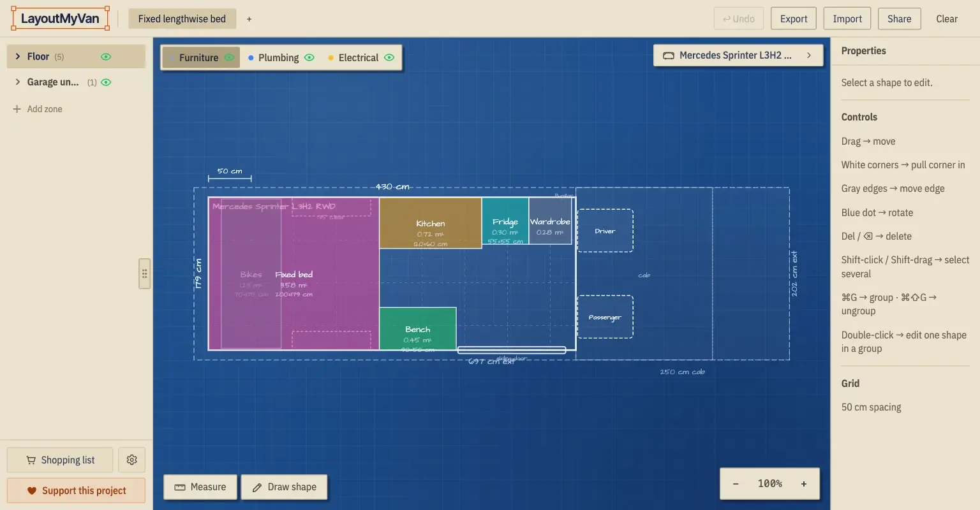This screenshot has width=980, height=510.
Task: Zoom in with the plus button
Action: tap(804, 484)
